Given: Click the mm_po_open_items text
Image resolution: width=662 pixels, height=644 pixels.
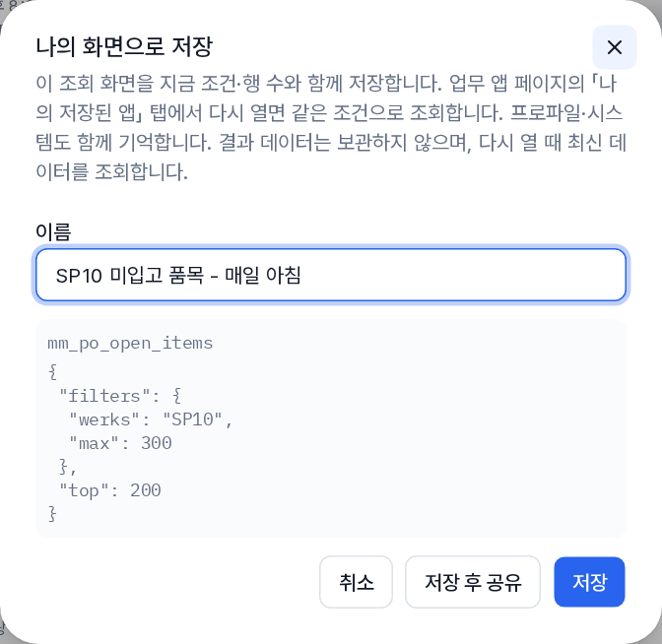Looking at the screenshot, I should point(130,343).
